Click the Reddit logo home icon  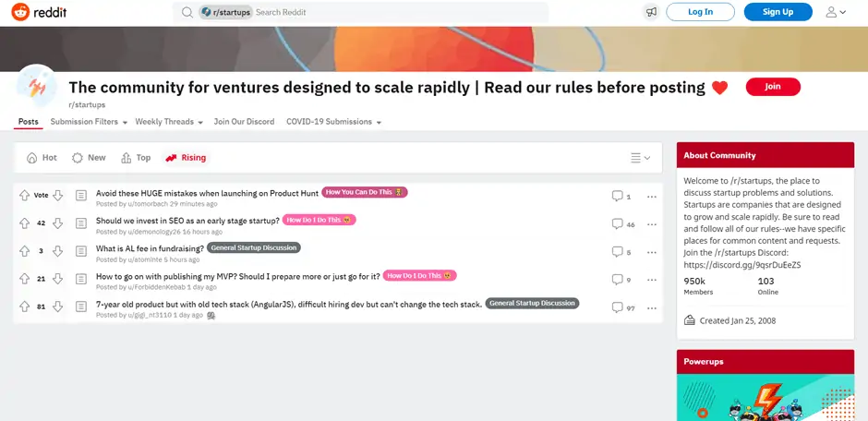point(20,12)
